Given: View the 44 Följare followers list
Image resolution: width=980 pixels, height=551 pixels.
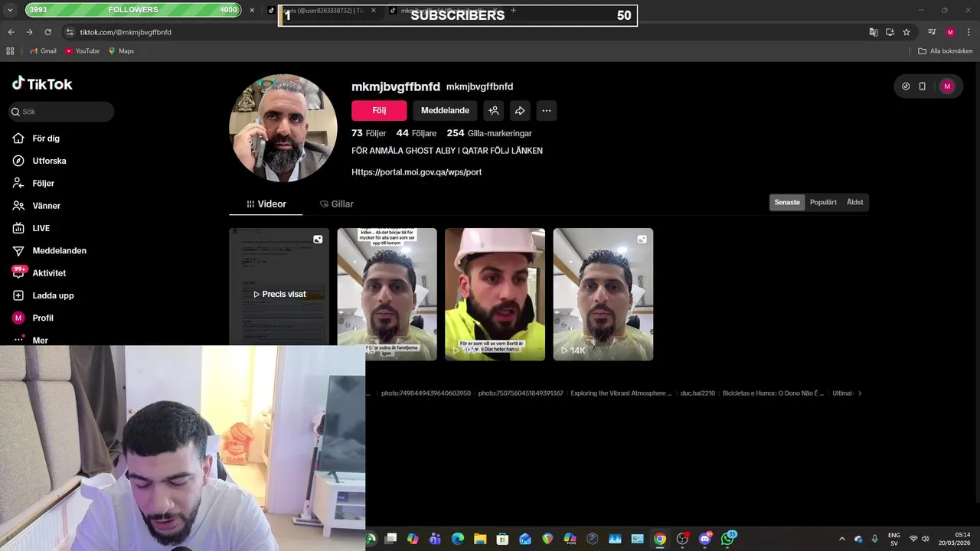Looking at the screenshot, I should click(416, 133).
